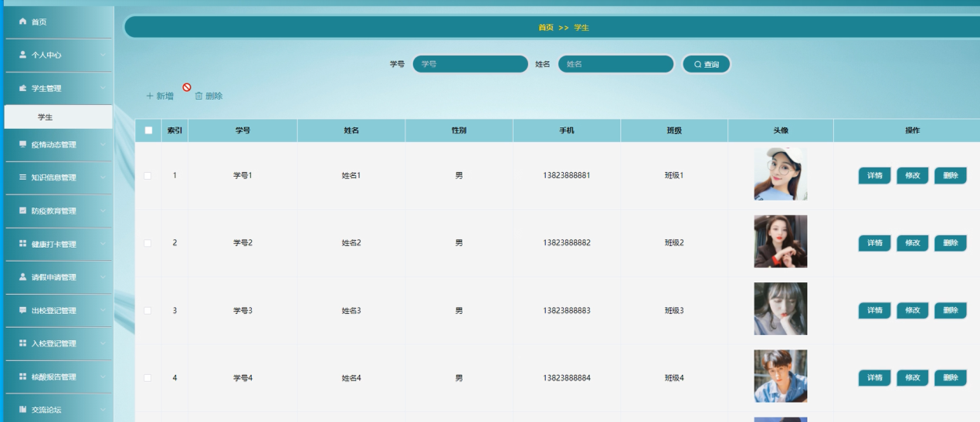
Task: Check the checkbox for row 学号4
Action: [148, 378]
